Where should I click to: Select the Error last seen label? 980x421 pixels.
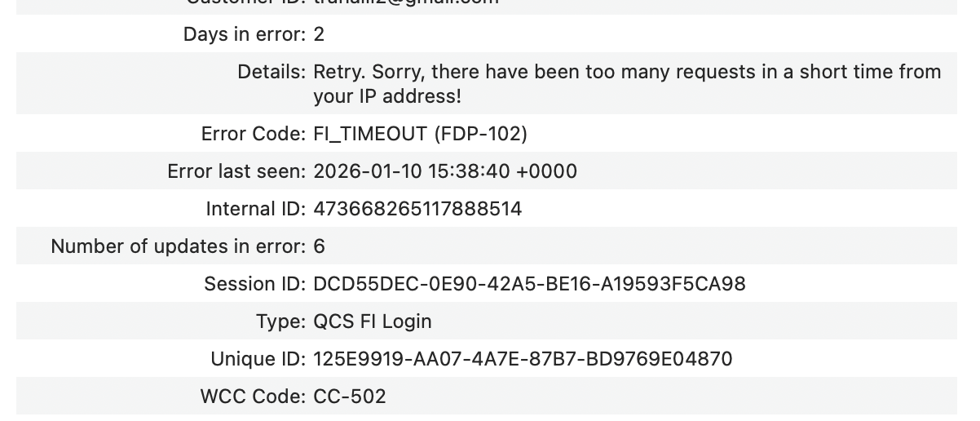(x=237, y=171)
